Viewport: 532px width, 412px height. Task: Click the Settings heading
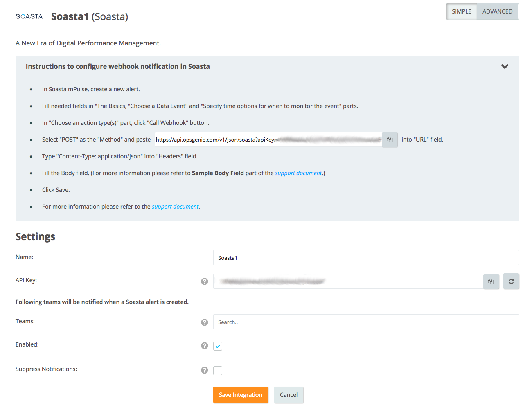[35, 237]
